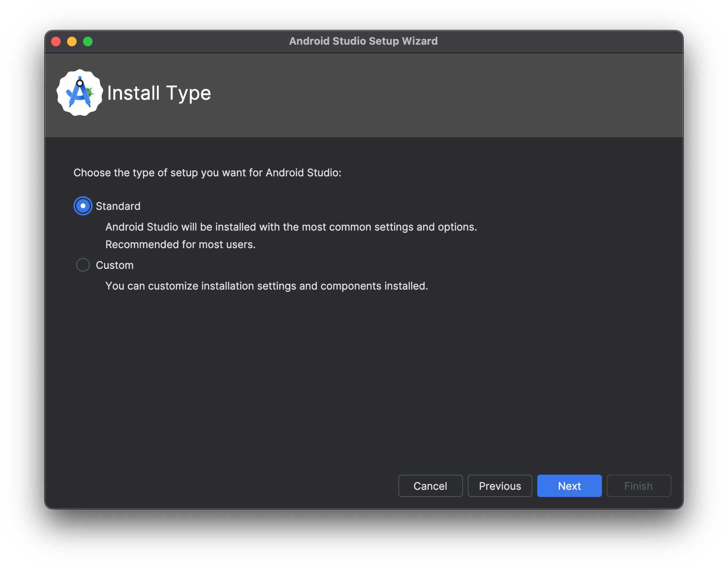Click "Android Studio will be installed" description line

[x=291, y=227]
